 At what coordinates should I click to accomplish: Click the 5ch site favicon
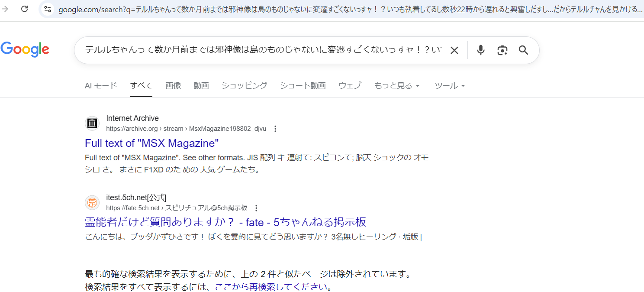point(92,203)
